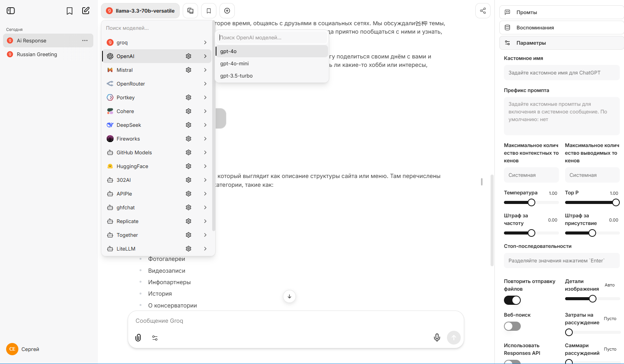Viewport: 624px width, 364px height.
Task: Open the Ai Response conversation
Action: (x=48, y=40)
